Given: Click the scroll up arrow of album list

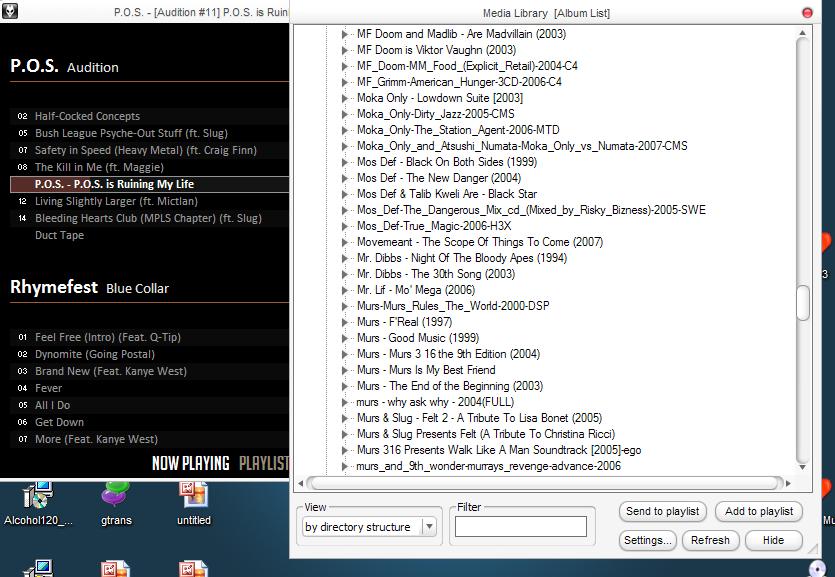Looking at the screenshot, I should point(803,33).
